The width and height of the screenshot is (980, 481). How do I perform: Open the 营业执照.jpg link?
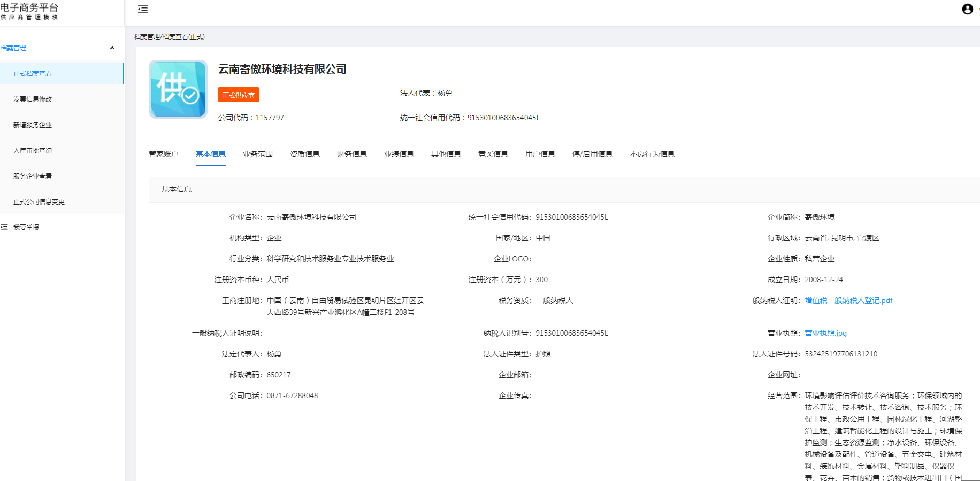pyautogui.click(x=826, y=333)
